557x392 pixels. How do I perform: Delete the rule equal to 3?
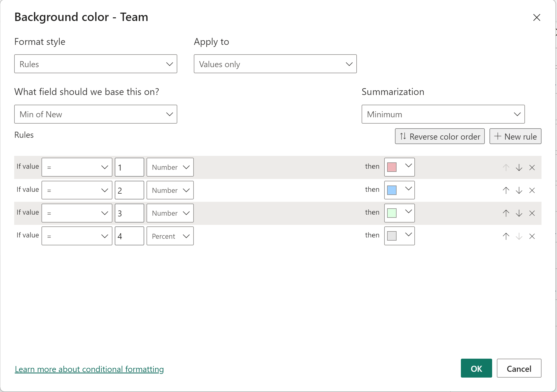532,213
